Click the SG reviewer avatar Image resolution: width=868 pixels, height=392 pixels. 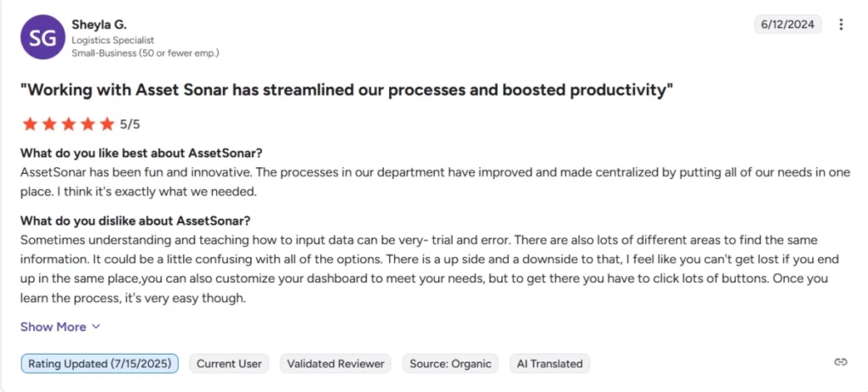pyautogui.click(x=42, y=37)
